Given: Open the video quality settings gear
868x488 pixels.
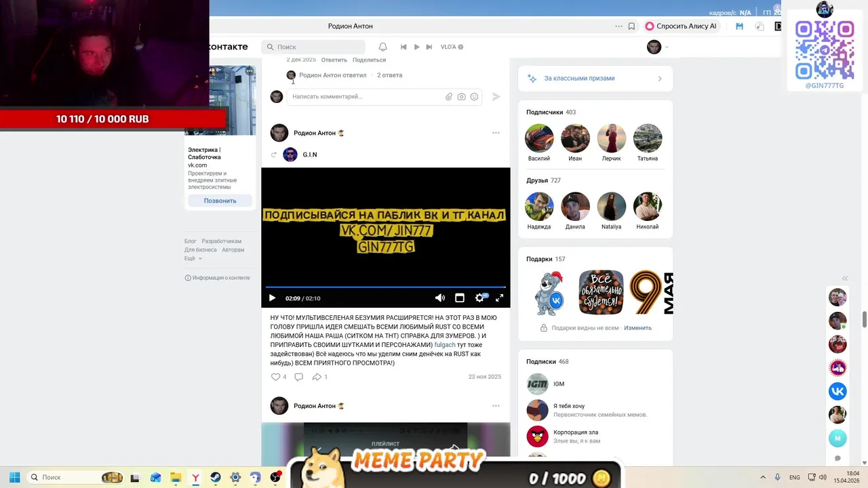Looking at the screenshot, I should [480, 298].
